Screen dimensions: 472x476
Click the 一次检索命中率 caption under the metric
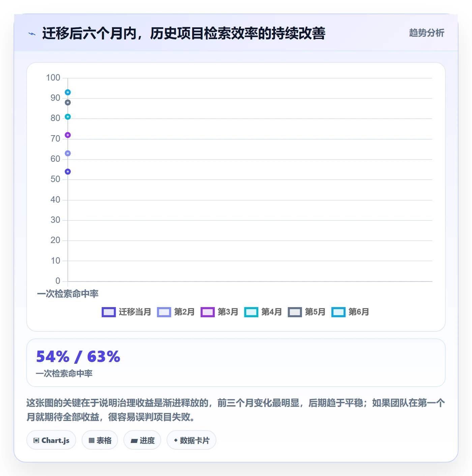tap(64, 373)
